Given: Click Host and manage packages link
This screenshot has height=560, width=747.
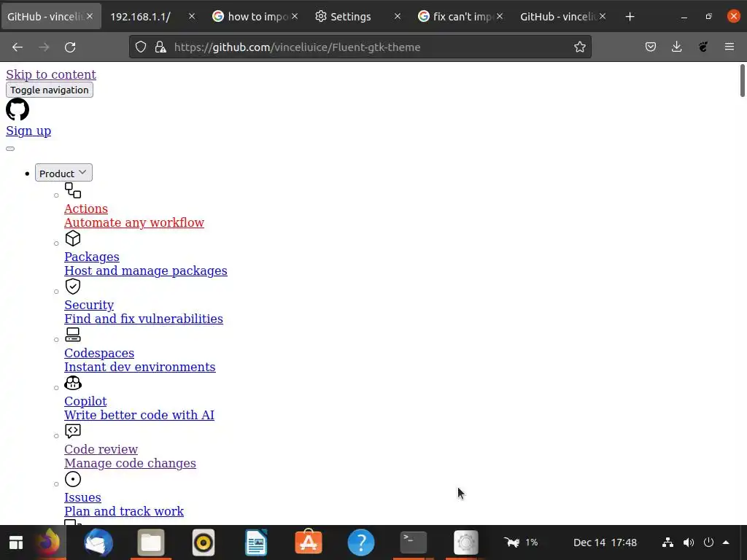Looking at the screenshot, I should coord(146,271).
